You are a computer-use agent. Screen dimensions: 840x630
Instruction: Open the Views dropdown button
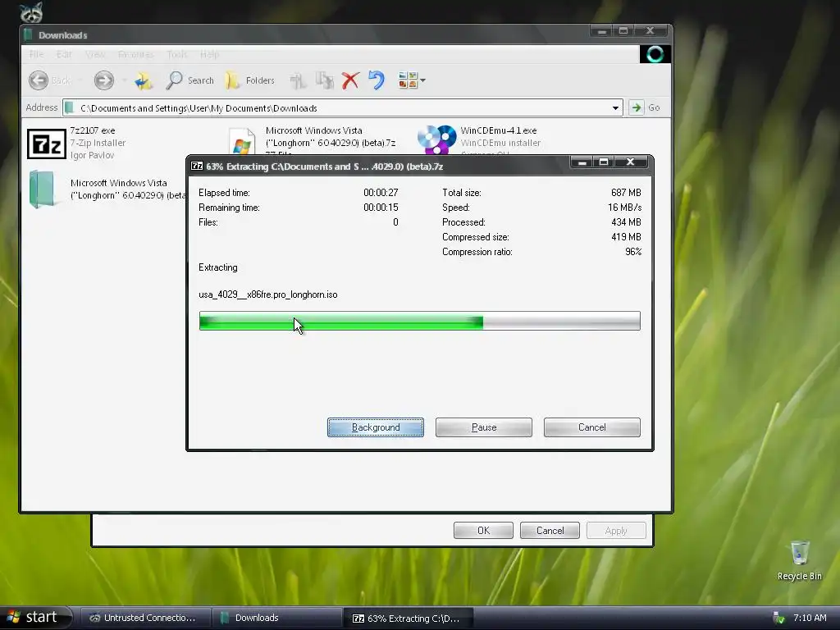[x=412, y=80]
